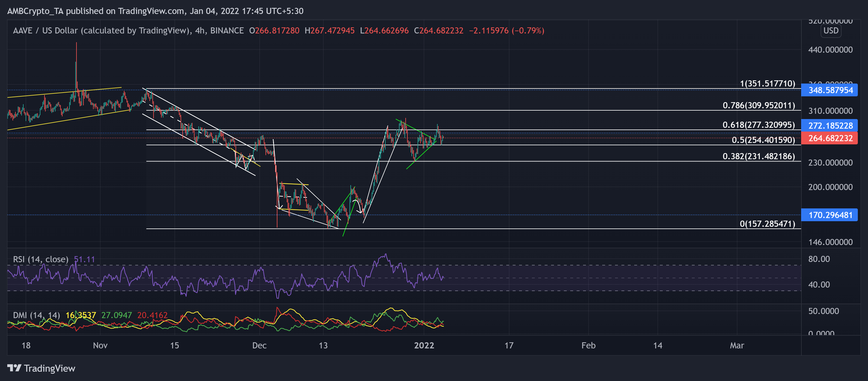Viewport: 868px width, 381px height.
Task: Click the purple RSI value 51.11
Action: [x=84, y=259]
